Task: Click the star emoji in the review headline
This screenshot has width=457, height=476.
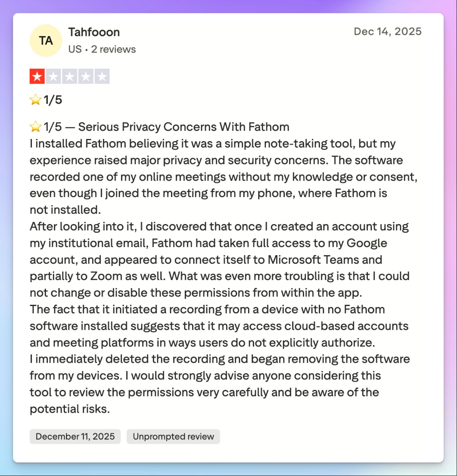Action: [x=35, y=126]
